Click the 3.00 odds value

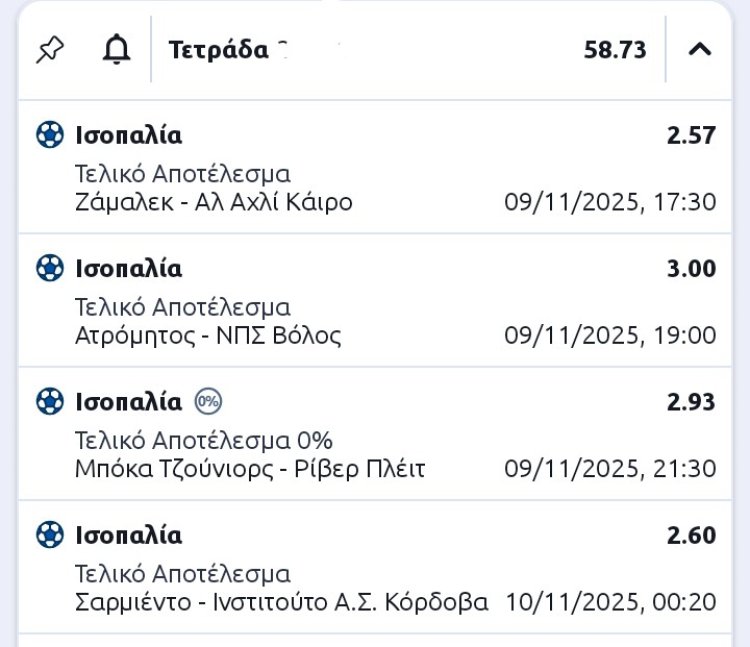691,268
